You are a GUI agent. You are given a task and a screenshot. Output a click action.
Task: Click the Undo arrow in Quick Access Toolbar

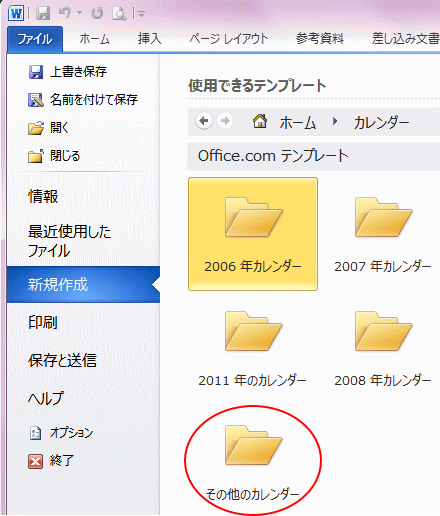(x=65, y=13)
